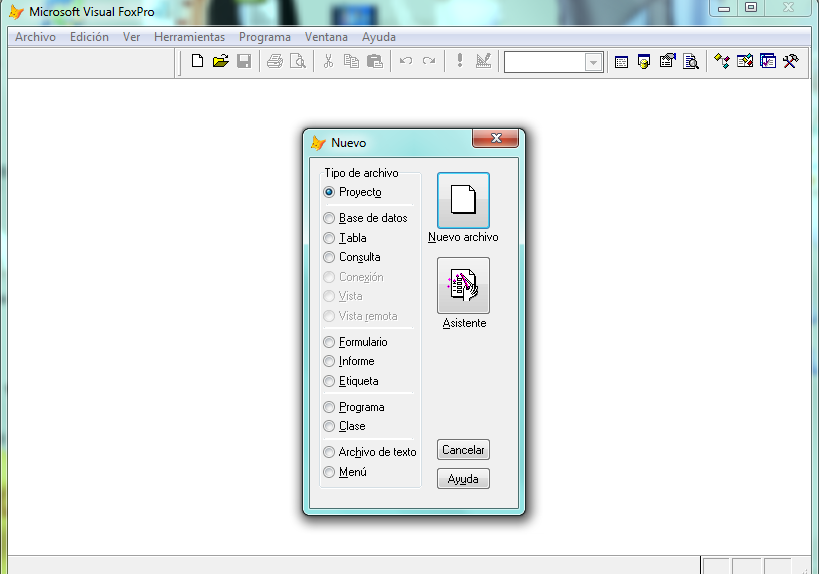
Task: Open the Archivo menu
Action: (36, 37)
